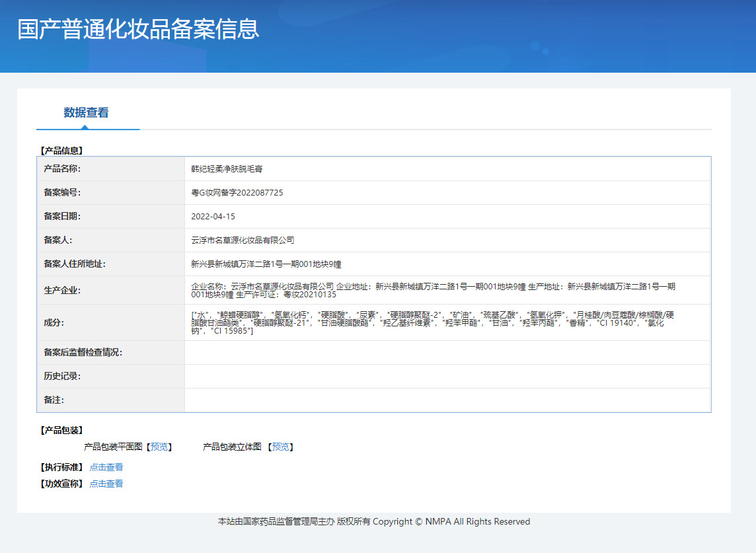Click the page title 国产普通化妆品备案信息

click(x=138, y=30)
